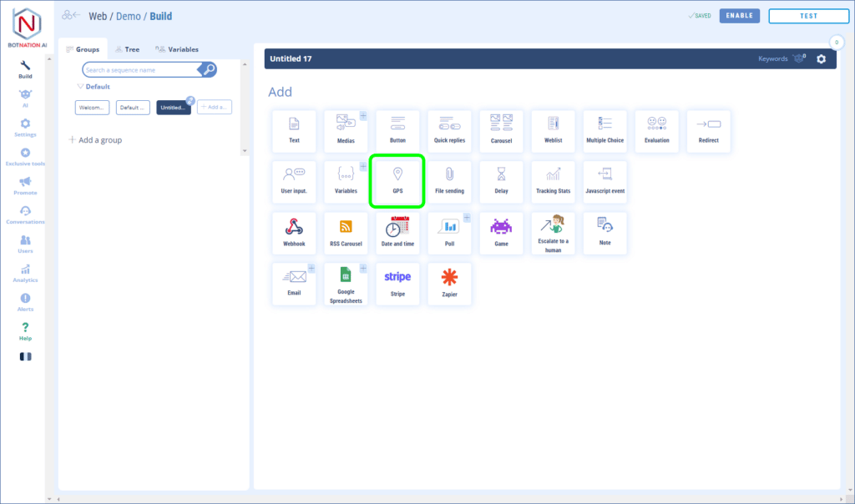Select the Zapier integration block
855x504 pixels.
449,283
